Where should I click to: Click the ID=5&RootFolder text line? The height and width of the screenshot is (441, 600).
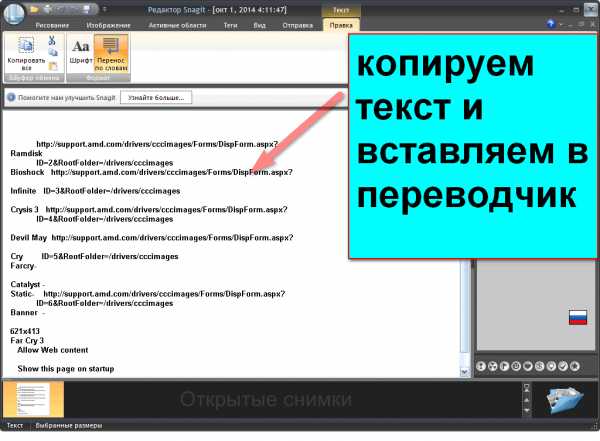tap(110, 256)
